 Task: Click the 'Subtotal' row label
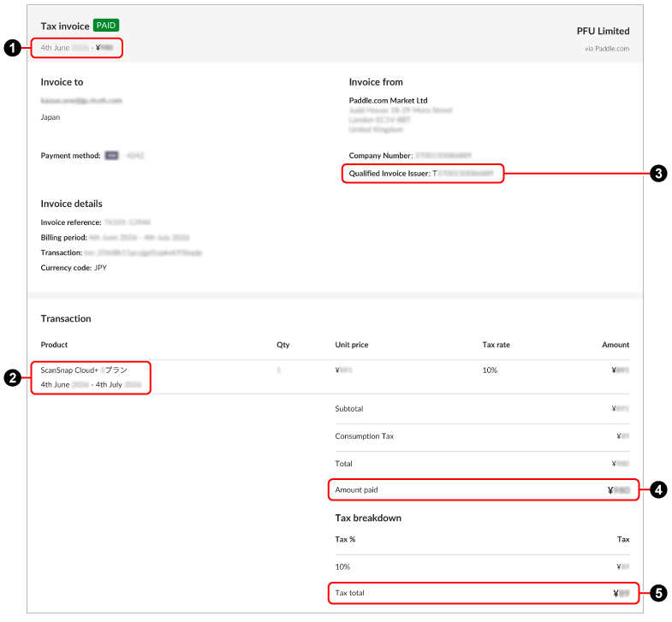(349, 409)
